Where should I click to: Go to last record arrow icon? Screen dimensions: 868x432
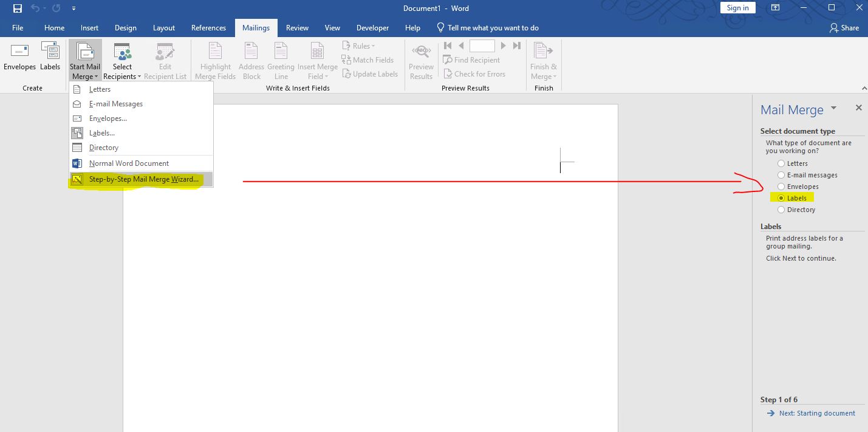(x=517, y=46)
